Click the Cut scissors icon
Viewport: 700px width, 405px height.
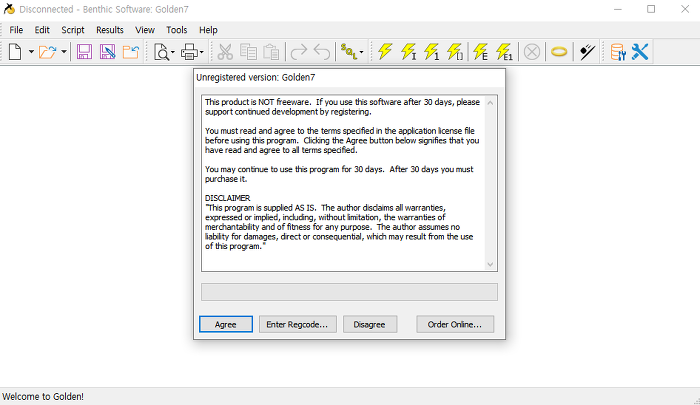(225, 52)
